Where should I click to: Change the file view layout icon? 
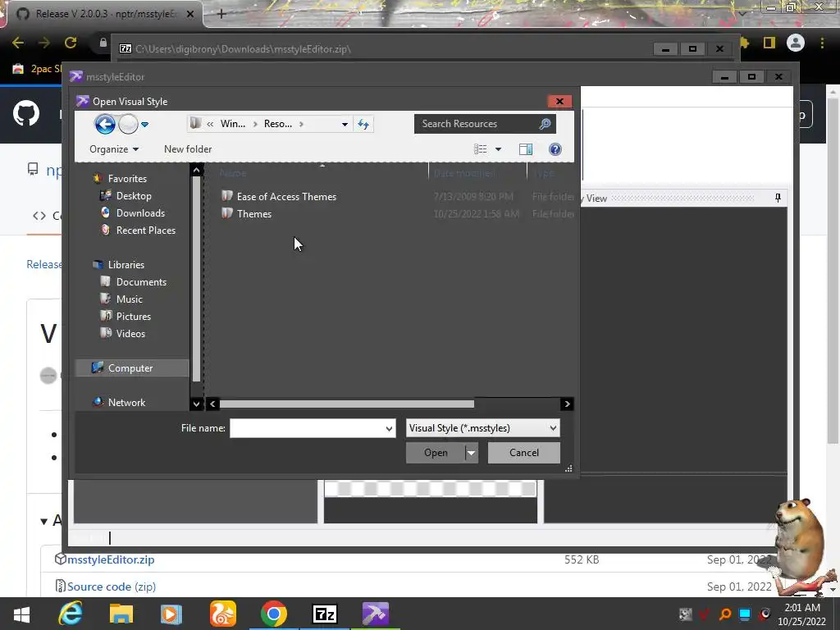coord(480,149)
